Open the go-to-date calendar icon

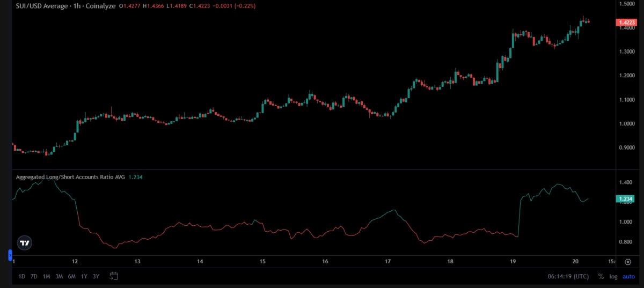(113, 276)
